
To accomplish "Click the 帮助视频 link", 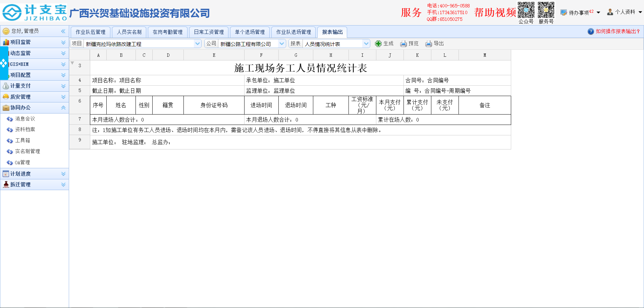I will [495, 12].
